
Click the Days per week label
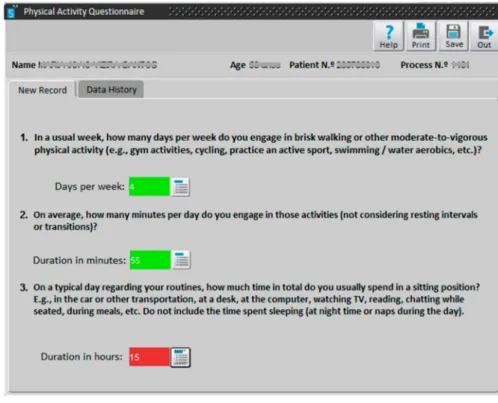coord(90,186)
